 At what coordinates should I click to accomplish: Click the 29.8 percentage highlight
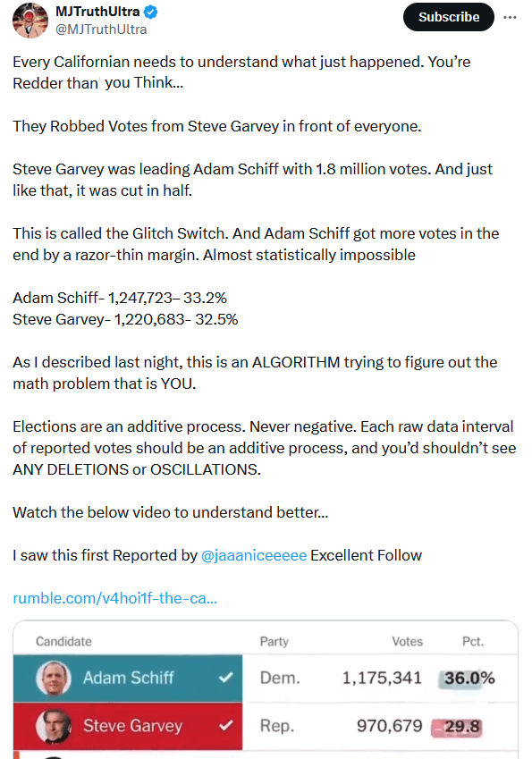457,727
